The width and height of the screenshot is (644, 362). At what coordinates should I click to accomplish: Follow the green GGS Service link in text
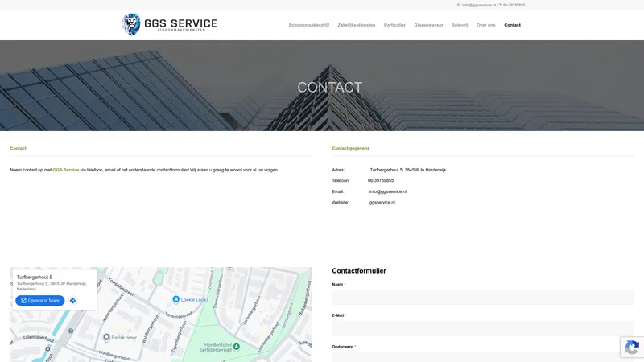coord(66,170)
